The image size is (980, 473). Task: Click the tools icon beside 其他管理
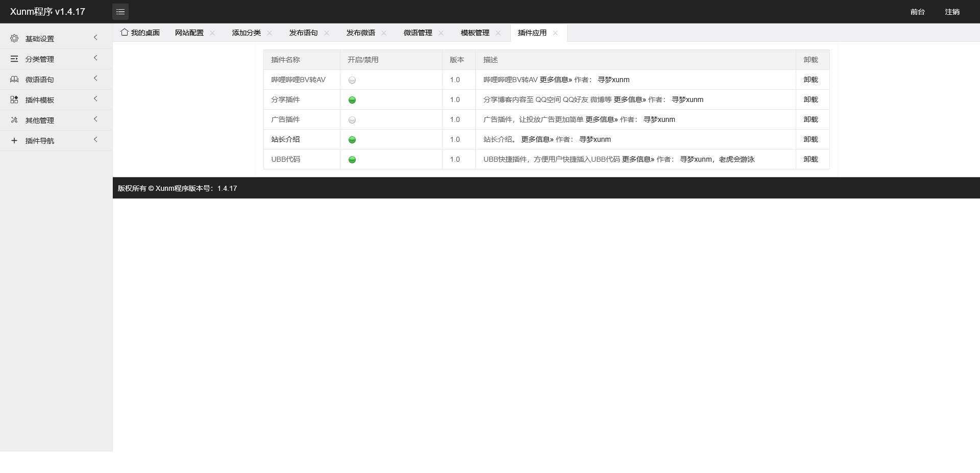(14, 120)
